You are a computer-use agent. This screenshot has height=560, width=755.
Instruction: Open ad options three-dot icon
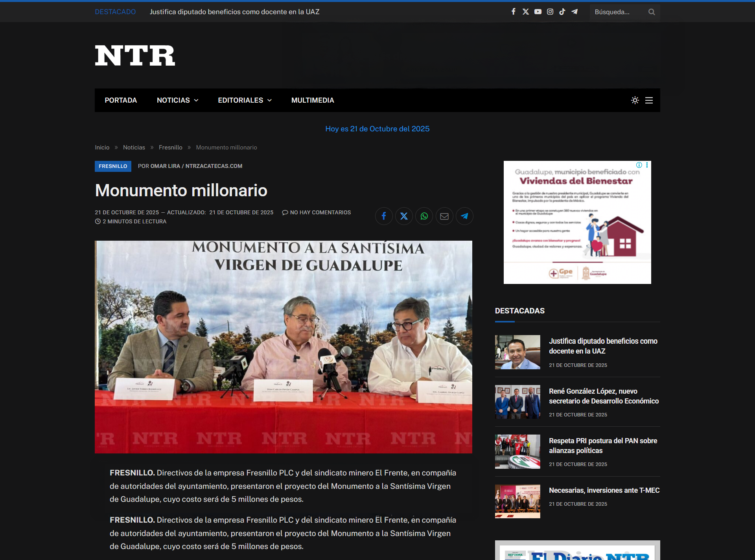pos(647,165)
